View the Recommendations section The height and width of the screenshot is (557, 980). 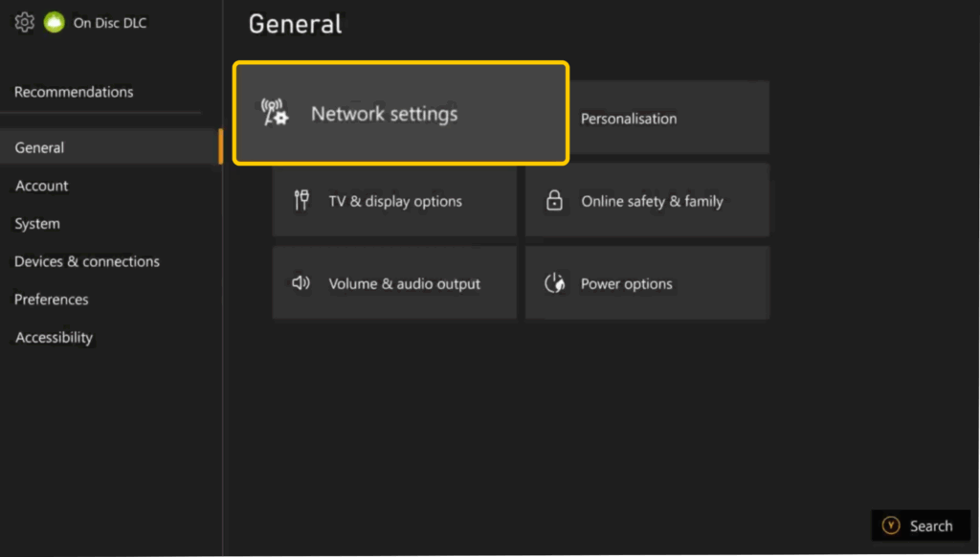pos(74,92)
